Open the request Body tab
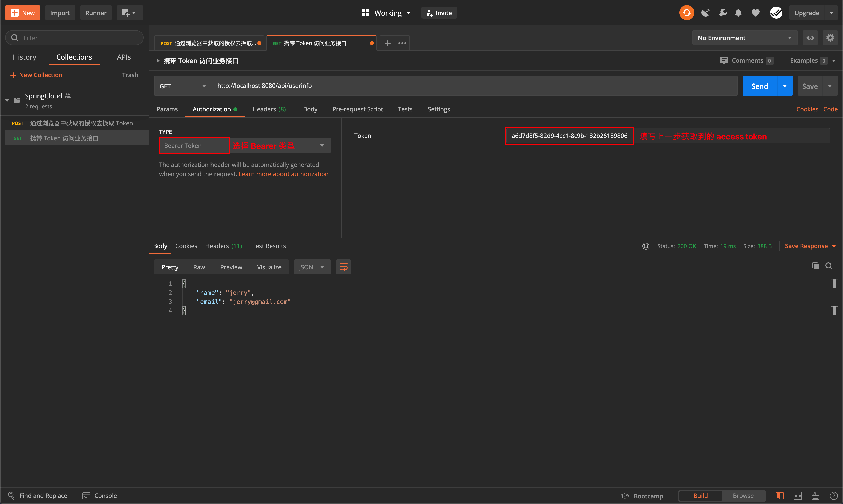The image size is (843, 504). pos(310,109)
